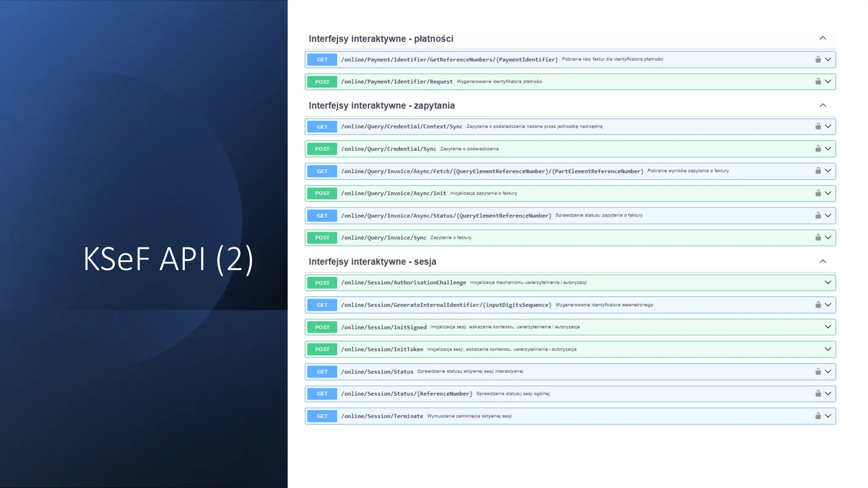
Task: Collapse the 'Interfejsy interaktywne - sesja' section arrow
Action: [823, 261]
